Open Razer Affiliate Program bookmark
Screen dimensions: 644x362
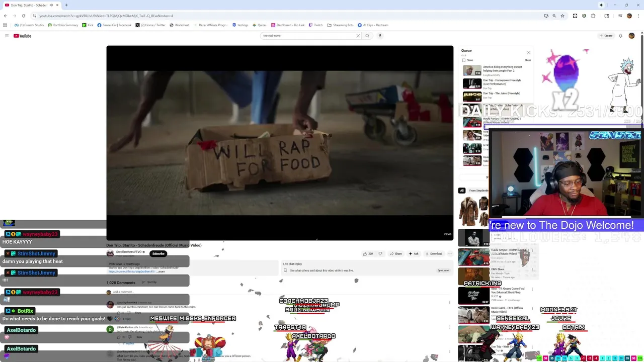[211, 25]
